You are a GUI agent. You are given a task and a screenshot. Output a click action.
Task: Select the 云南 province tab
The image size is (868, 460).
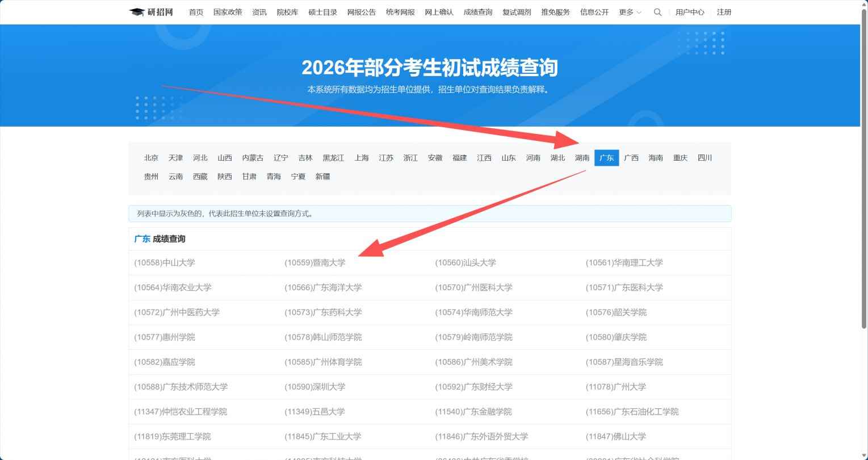click(175, 177)
